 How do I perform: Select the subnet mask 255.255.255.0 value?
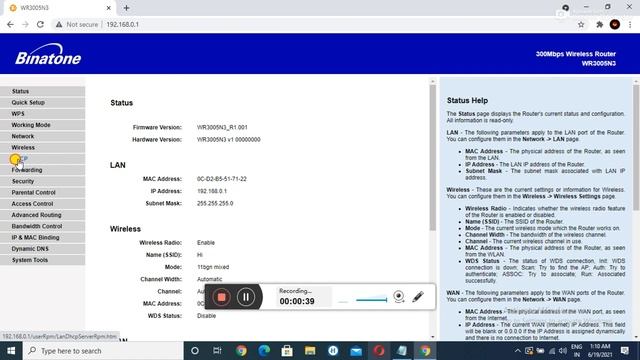(x=215, y=203)
